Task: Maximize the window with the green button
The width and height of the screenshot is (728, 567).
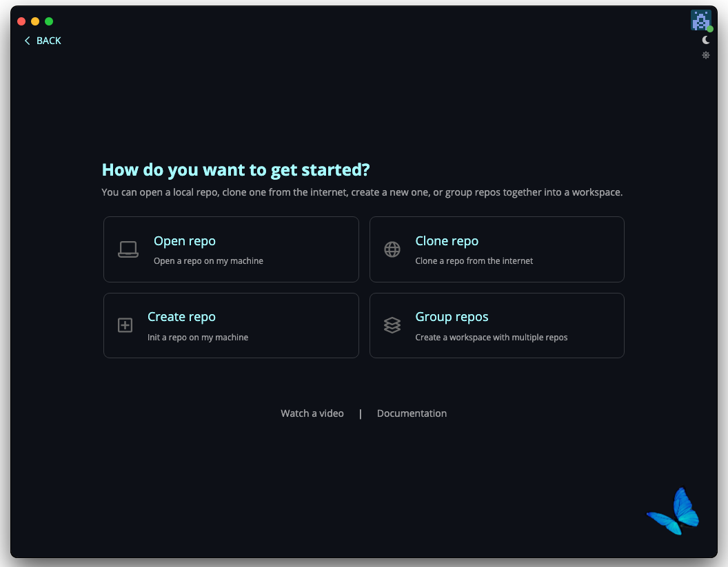Action: coord(49,21)
